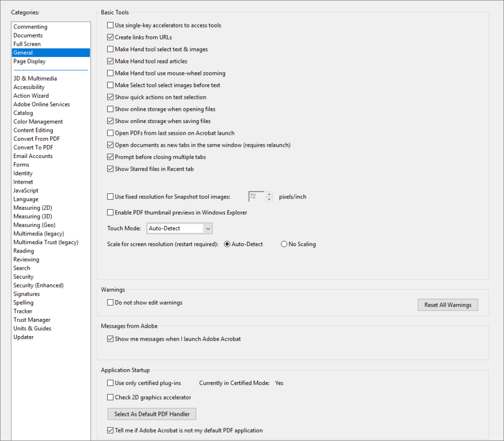This screenshot has height=441, width=504.
Task: Select Auto-Detect screen resolution scaling
Action: coord(227,244)
